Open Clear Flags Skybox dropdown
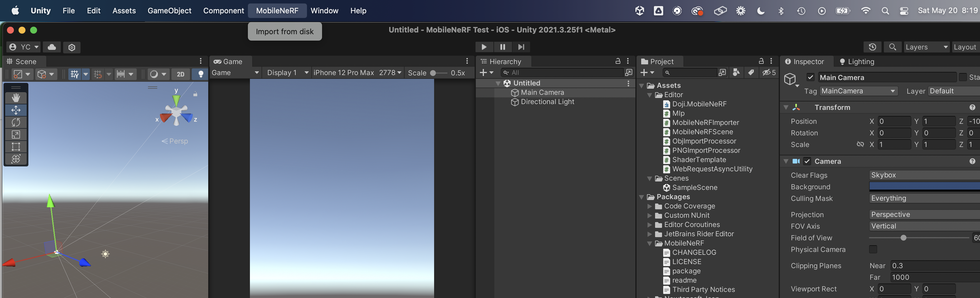This screenshot has width=980, height=298. [924, 175]
